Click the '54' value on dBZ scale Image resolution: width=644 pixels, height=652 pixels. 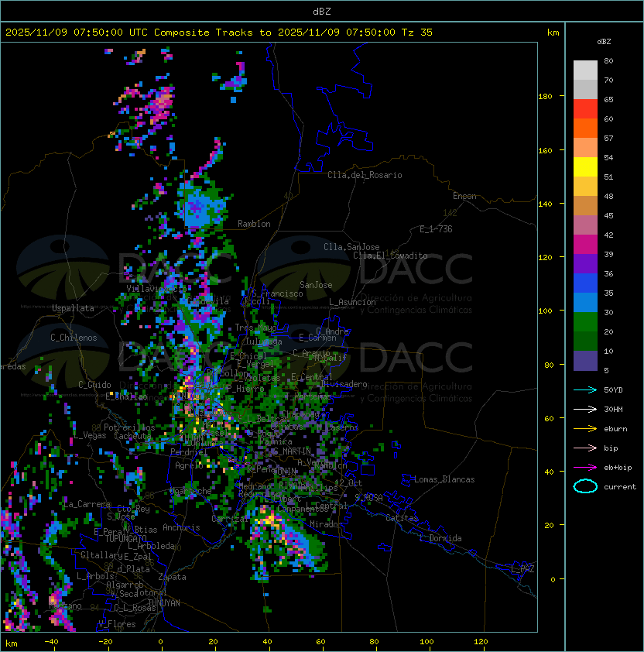tap(608, 157)
